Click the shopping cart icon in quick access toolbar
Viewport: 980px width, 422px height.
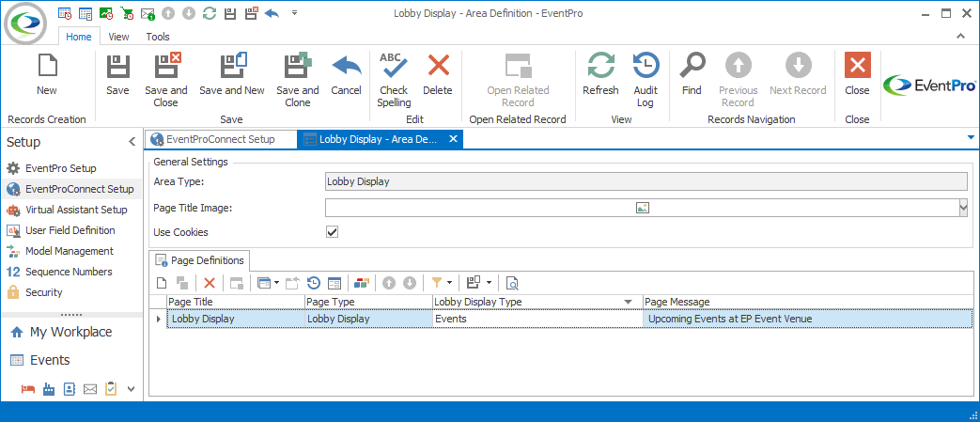point(127,12)
